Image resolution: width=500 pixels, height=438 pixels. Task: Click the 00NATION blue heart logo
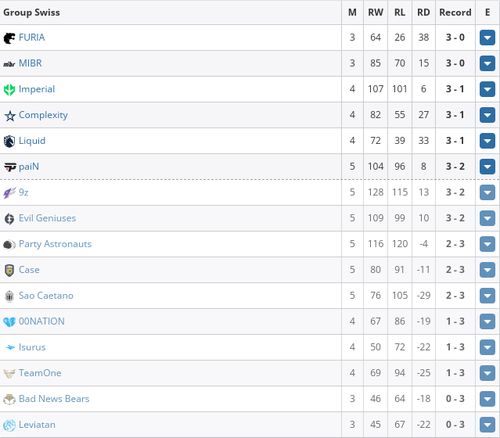(x=9, y=322)
